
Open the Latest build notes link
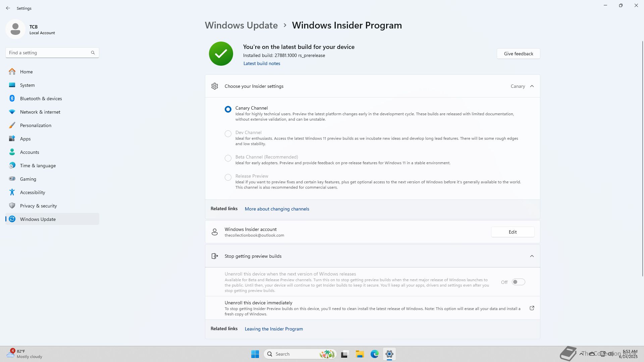[x=262, y=63]
